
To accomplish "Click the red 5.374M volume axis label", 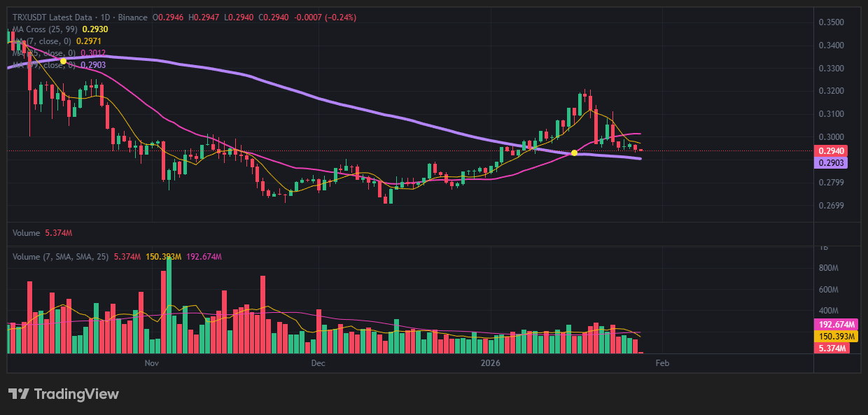I will click(833, 348).
